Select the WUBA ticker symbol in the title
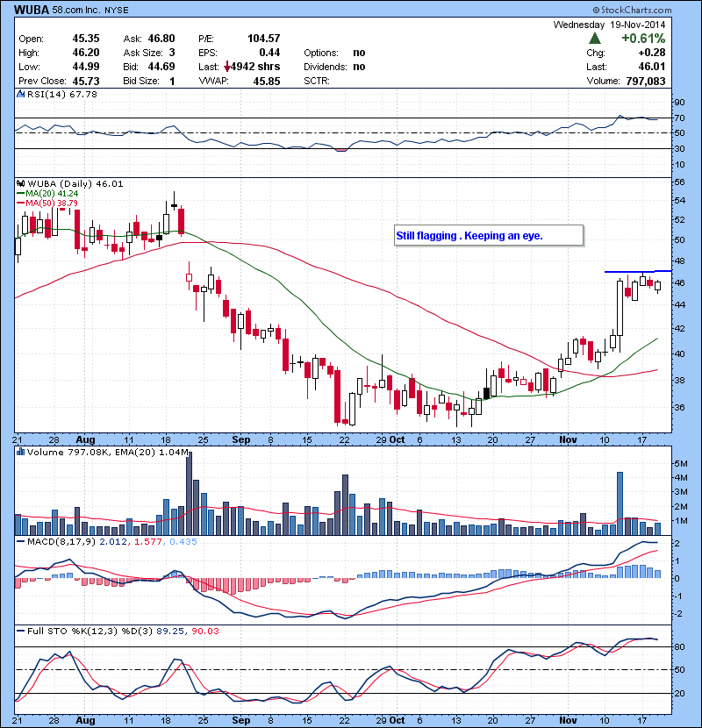Screen dimensions: 702x728 (x=32, y=10)
